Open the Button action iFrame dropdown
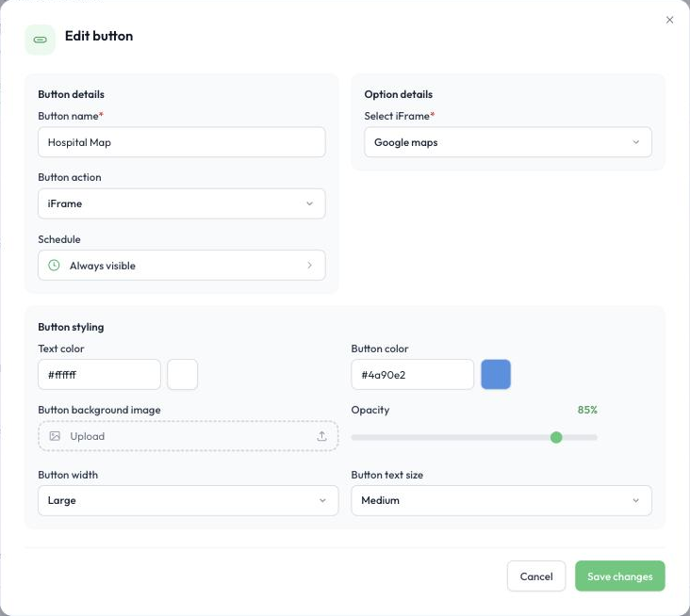This screenshot has height=616, width=690. tap(182, 203)
